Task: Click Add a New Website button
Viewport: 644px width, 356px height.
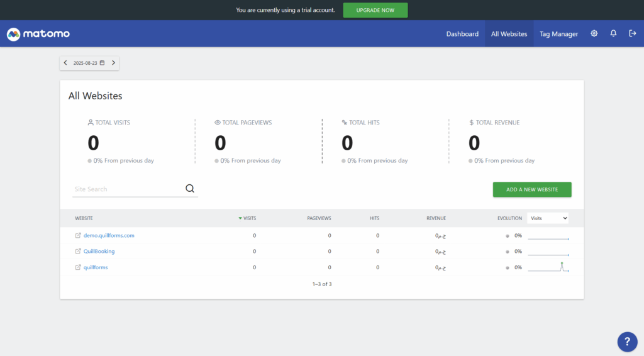Action: coord(531,189)
